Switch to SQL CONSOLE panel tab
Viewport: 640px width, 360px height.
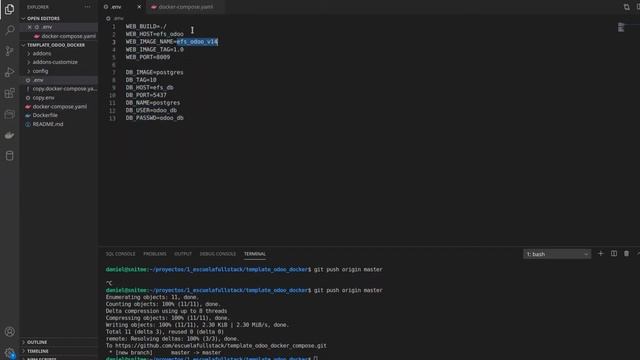point(120,254)
